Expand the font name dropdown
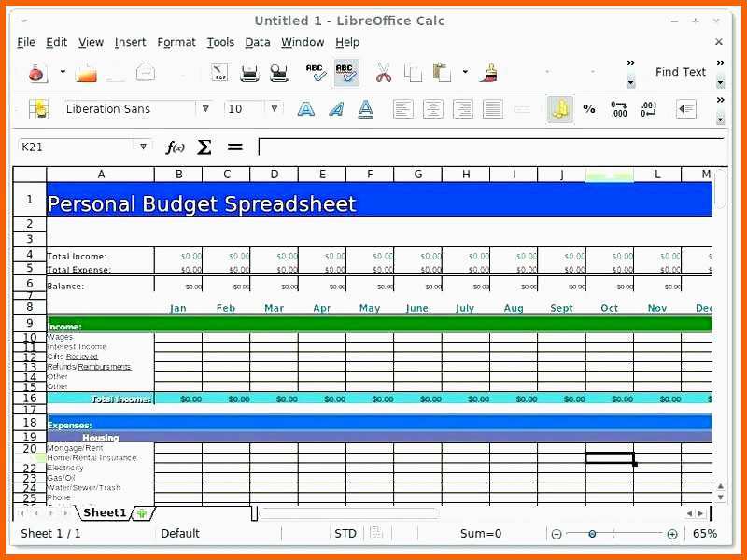The height and width of the screenshot is (560, 747). pyautogui.click(x=205, y=108)
